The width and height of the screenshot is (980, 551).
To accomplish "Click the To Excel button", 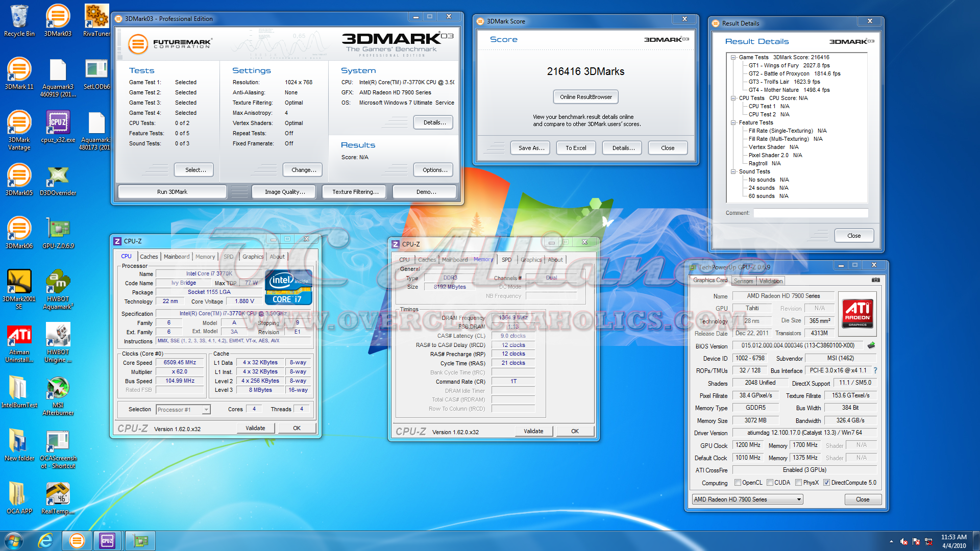I will coord(576,148).
